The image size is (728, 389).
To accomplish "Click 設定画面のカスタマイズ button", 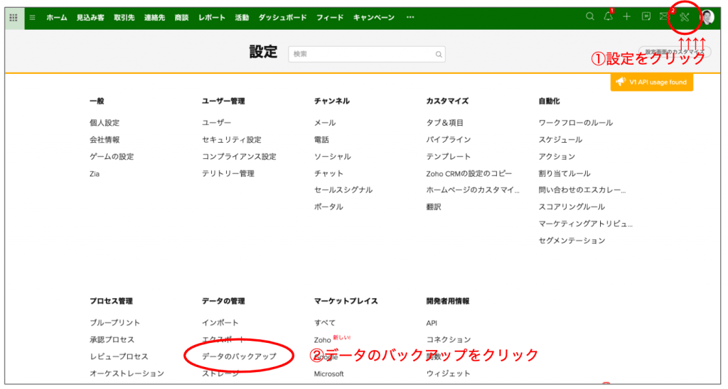I will 675,52.
